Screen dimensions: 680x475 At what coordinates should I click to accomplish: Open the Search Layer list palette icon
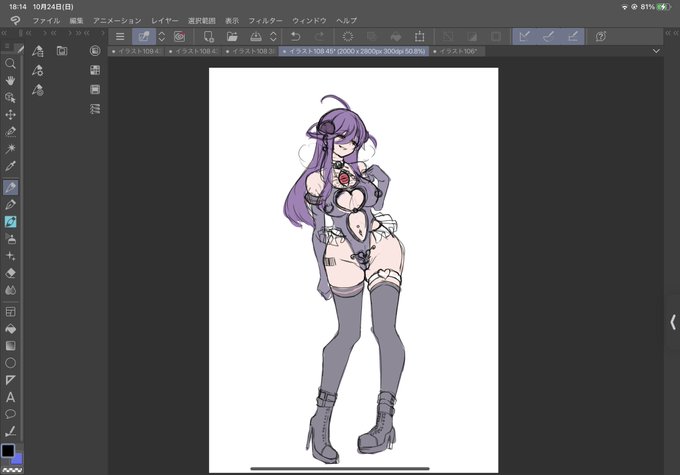95,108
